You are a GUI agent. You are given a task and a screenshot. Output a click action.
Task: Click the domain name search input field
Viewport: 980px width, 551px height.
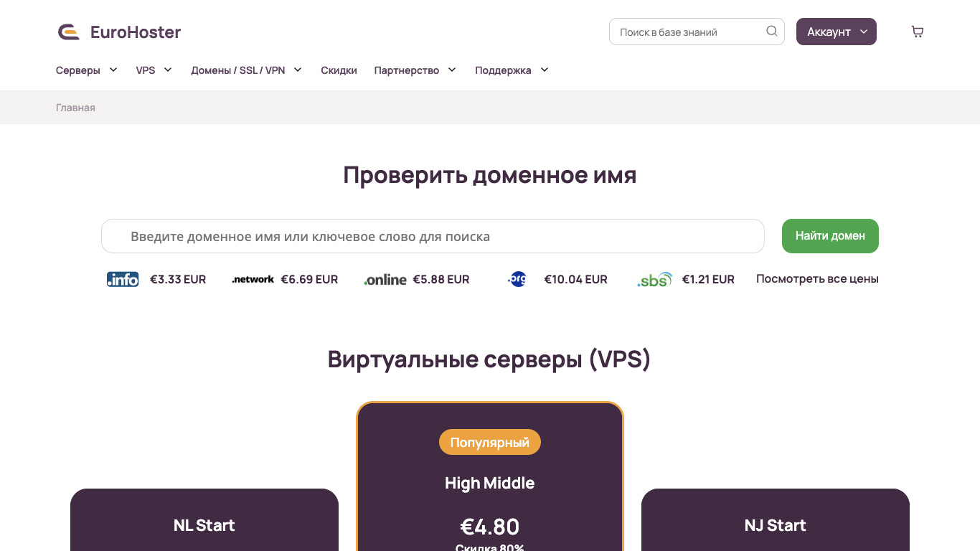coord(433,235)
